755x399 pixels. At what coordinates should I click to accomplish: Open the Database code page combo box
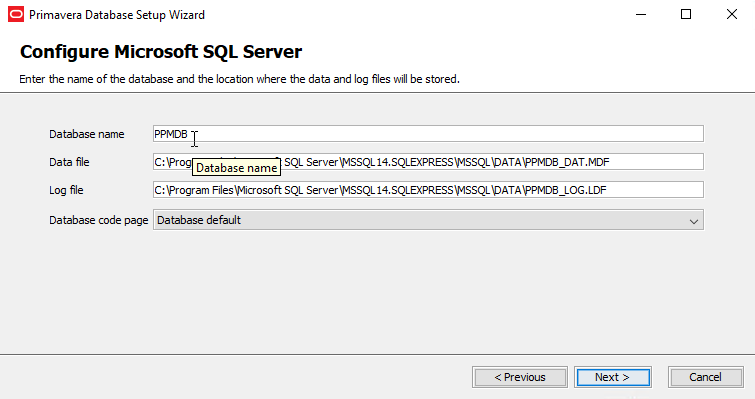(x=428, y=220)
